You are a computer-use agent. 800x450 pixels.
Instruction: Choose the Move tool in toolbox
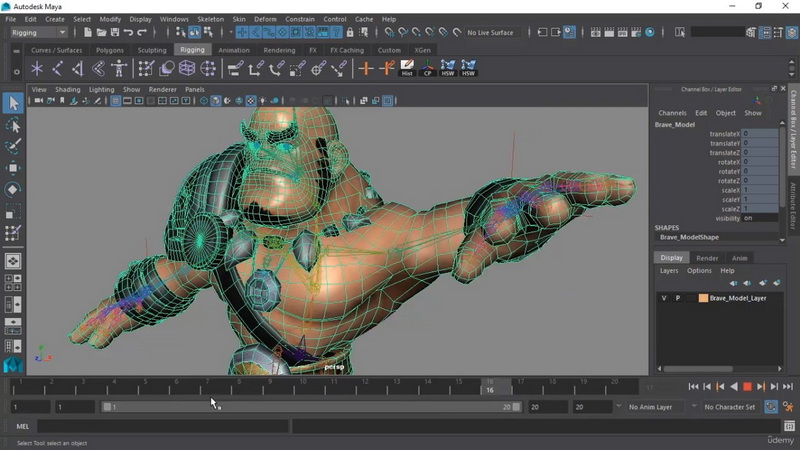[x=13, y=168]
